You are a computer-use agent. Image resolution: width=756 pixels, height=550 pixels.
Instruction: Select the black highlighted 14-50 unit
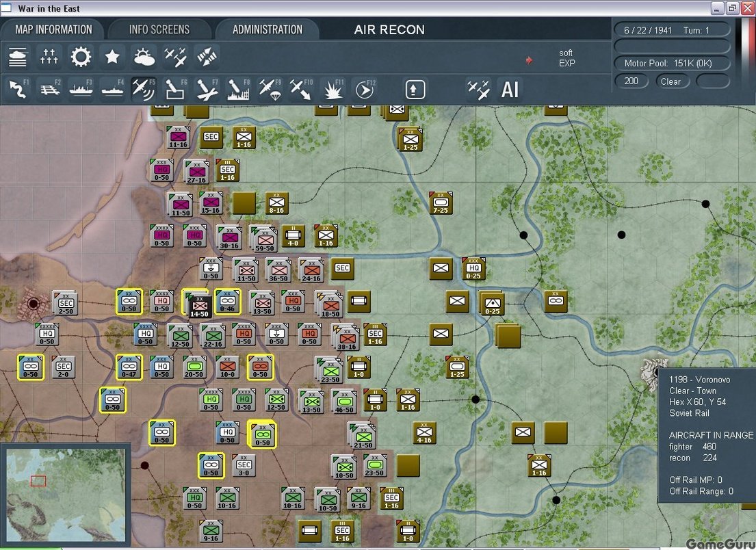click(x=199, y=306)
